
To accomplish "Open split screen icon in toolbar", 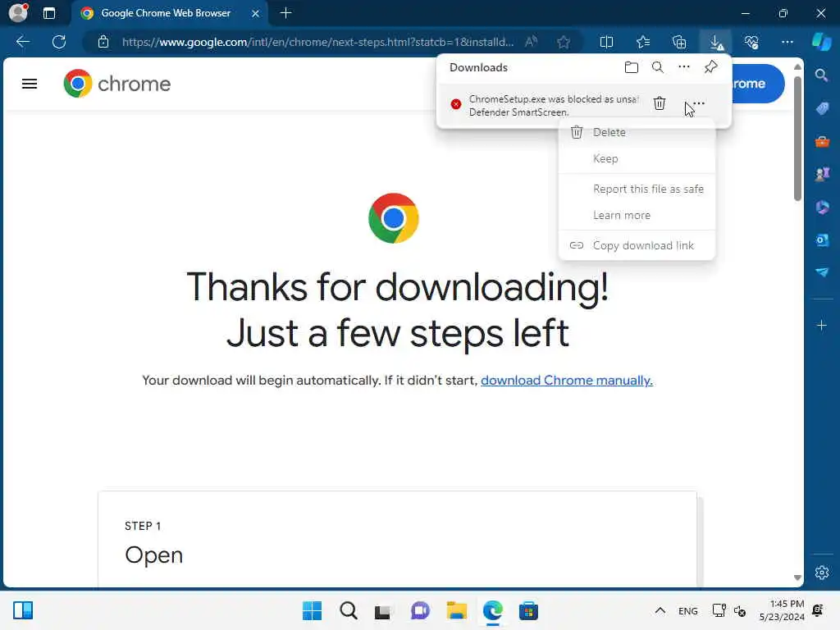I will click(606, 42).
